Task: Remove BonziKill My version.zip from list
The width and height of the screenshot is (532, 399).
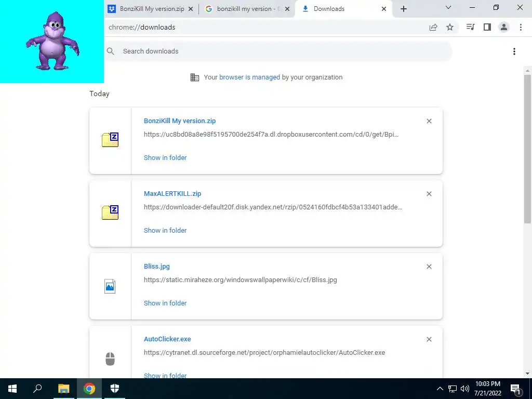Action: [429, 121]
